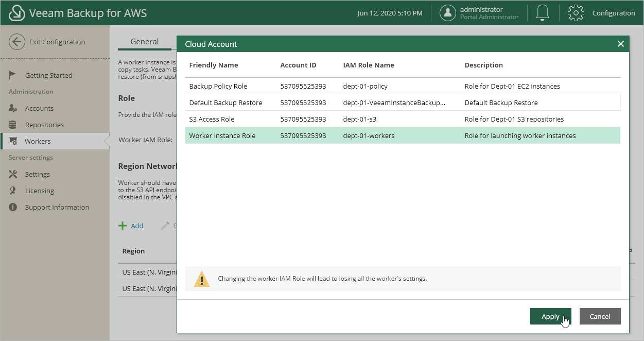The width and height of the screenshot is (644, 341).
Task: Click the Accounts sidebar icon
Action: pos(13,108)
